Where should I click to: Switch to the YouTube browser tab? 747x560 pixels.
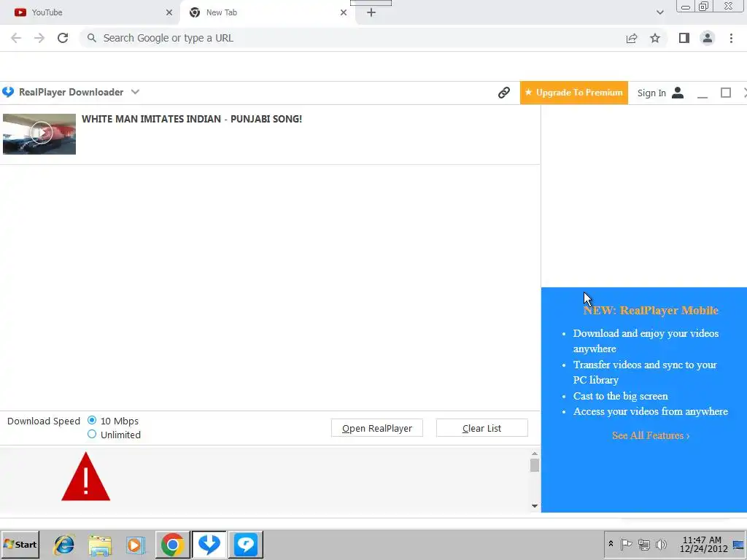point(90,12)
